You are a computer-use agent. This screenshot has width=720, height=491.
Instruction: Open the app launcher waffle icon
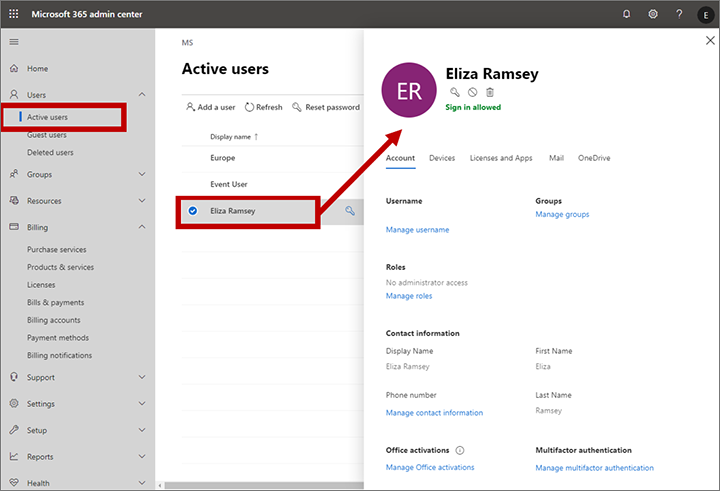coord(14,14)
